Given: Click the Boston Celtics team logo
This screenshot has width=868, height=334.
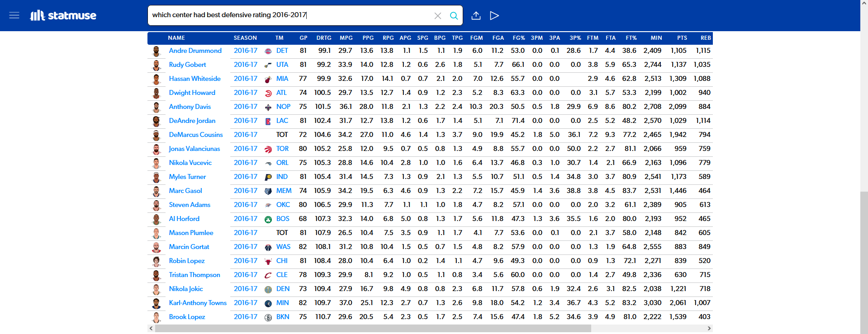Looking at the screenshot, I should [268, 219].
